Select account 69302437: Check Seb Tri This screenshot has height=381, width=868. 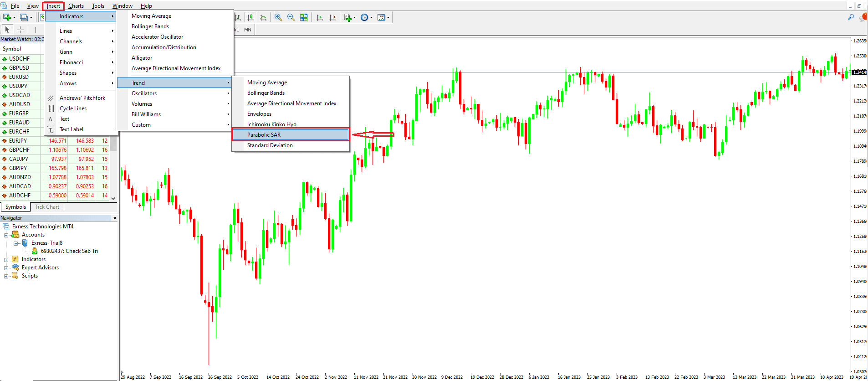coord(69,251)
